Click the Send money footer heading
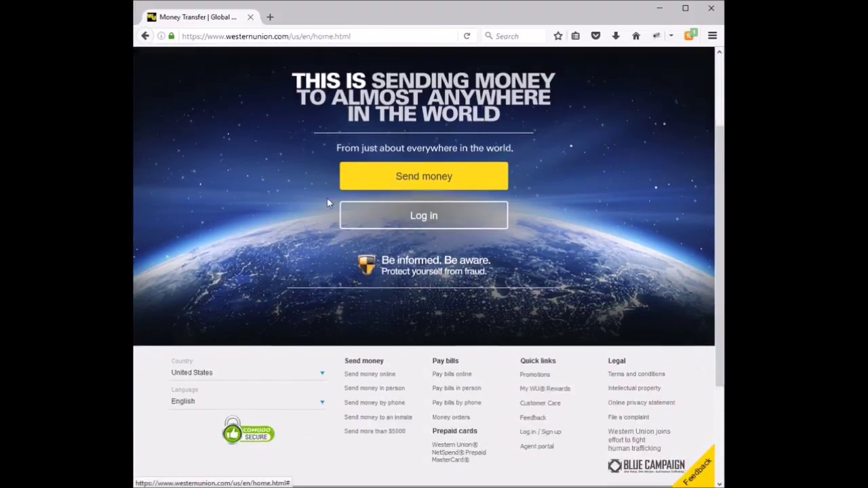The height and width of the screenshot is (488, 868). pos(364,361)
